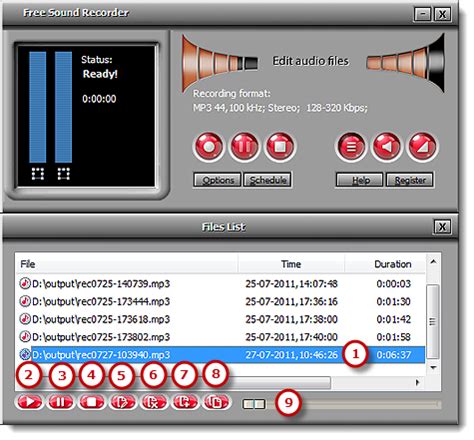Click the add file button with plus
This screenshot has height=440, width=474.
click(185, 402)
